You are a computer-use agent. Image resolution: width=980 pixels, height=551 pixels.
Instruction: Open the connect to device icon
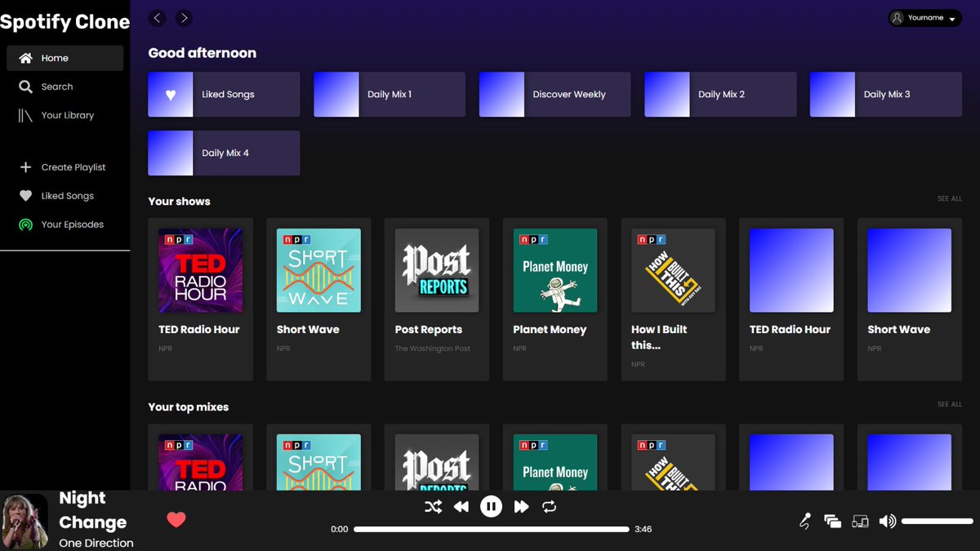(x=860, y=521)
